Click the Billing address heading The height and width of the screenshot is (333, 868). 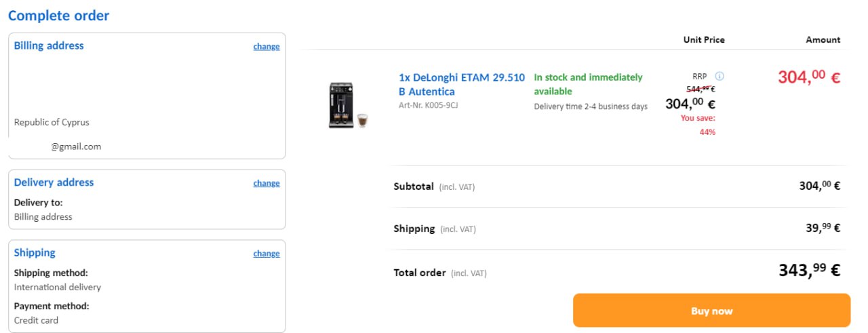point(49,45)
